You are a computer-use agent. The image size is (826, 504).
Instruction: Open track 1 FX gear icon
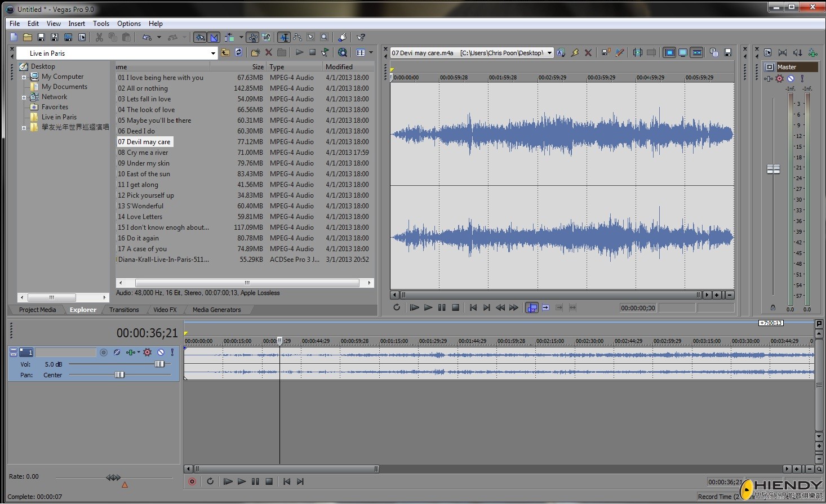(148, 353)
